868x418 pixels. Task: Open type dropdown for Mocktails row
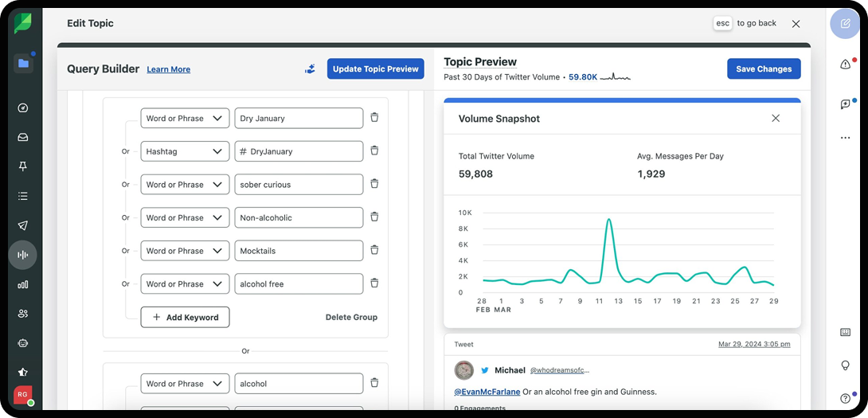[x=185, y=251]
